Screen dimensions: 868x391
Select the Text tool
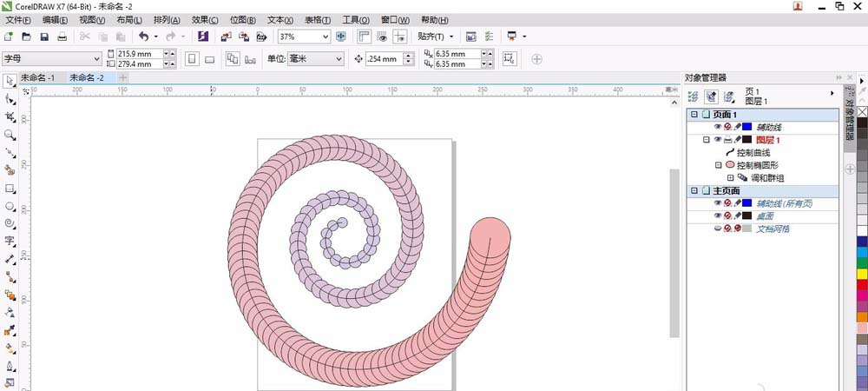pyautogui.click(x=10, y=241)
